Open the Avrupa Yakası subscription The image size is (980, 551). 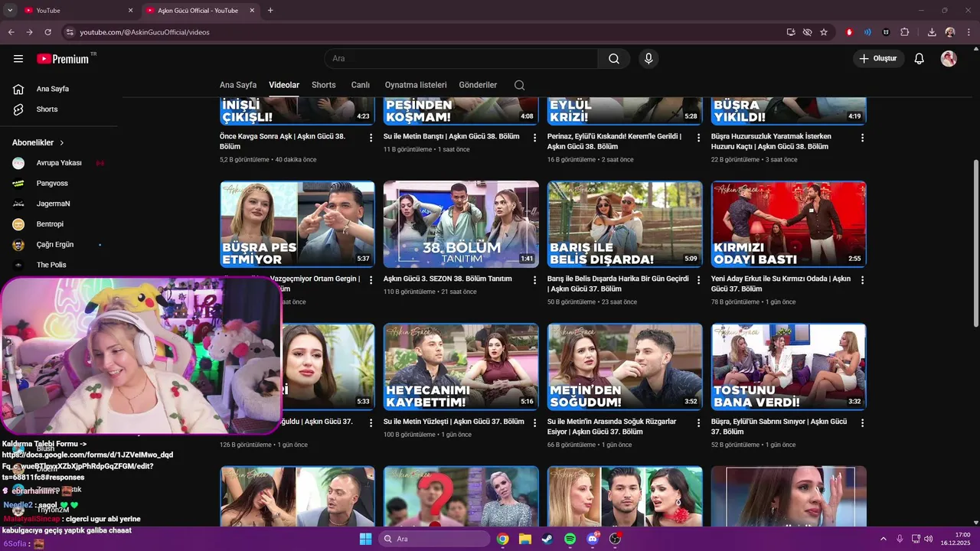pos(59,163)
